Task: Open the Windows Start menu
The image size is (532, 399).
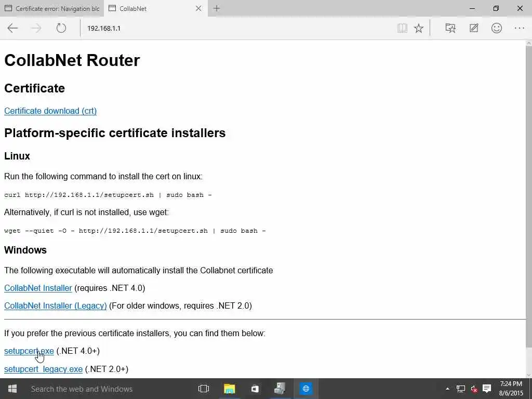Action: tap(12, 389)
